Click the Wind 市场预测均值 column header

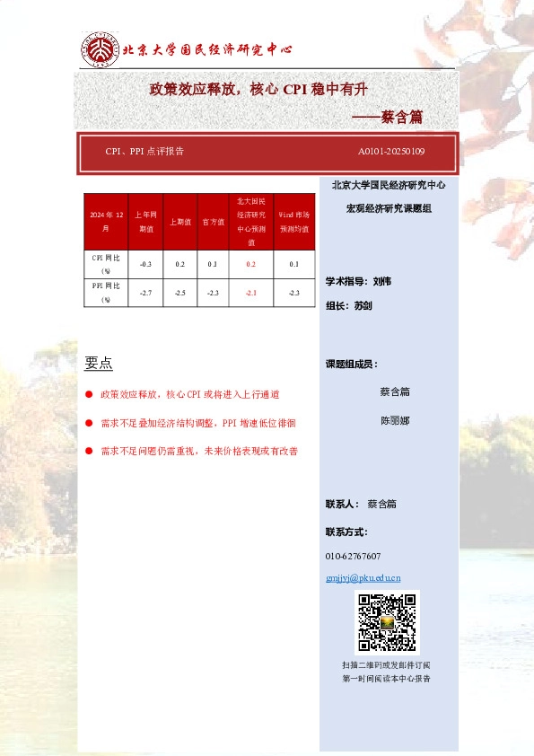click(294, 222)
